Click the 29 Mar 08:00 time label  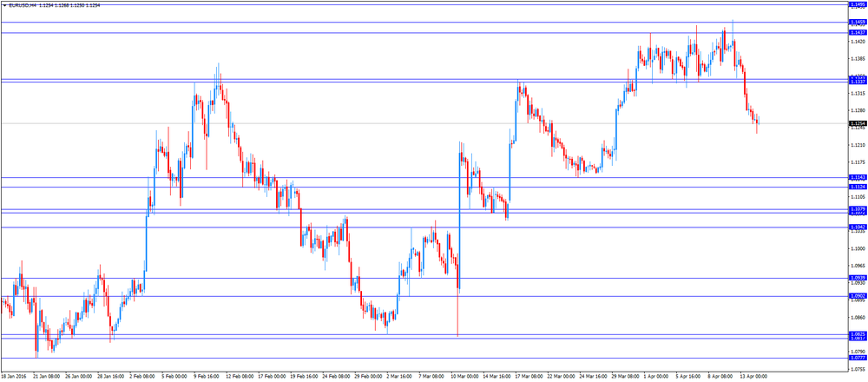tap(626, 377)
